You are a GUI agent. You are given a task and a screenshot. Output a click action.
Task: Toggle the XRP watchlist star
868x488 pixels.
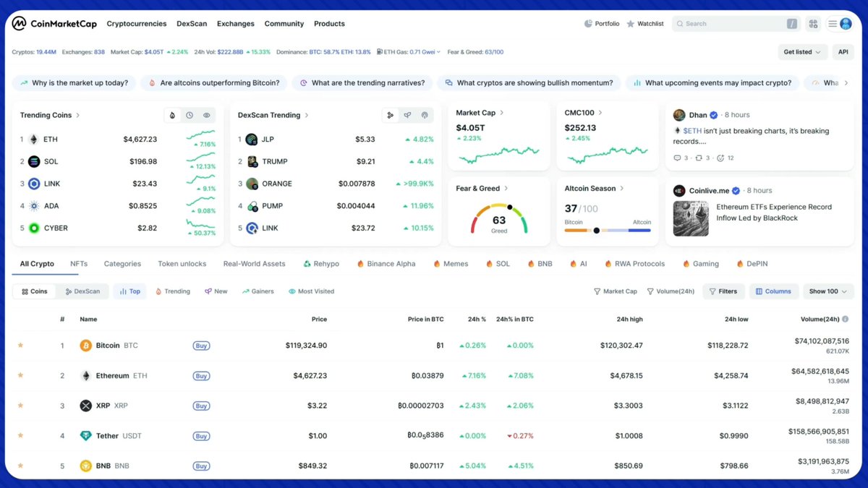[20, 406]
